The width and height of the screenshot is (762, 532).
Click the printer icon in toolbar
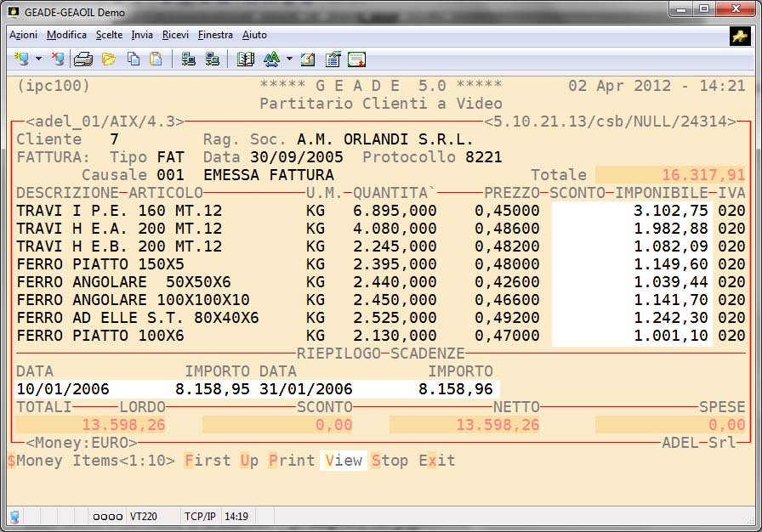[x=82, y=59]
